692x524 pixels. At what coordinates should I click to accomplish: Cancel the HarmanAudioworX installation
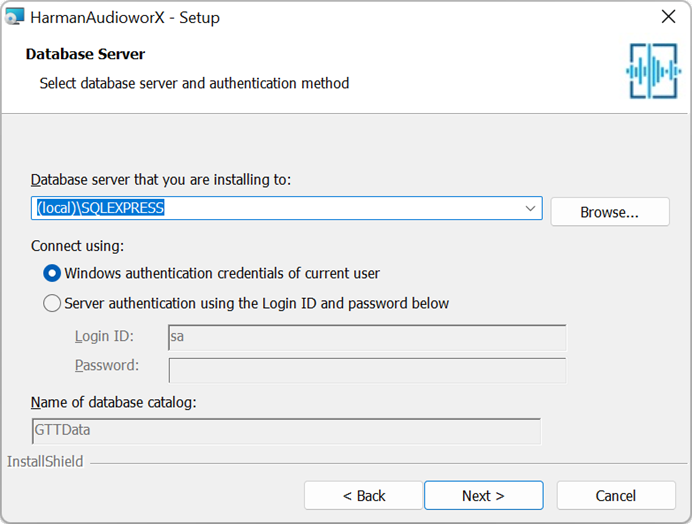(616, 496)
